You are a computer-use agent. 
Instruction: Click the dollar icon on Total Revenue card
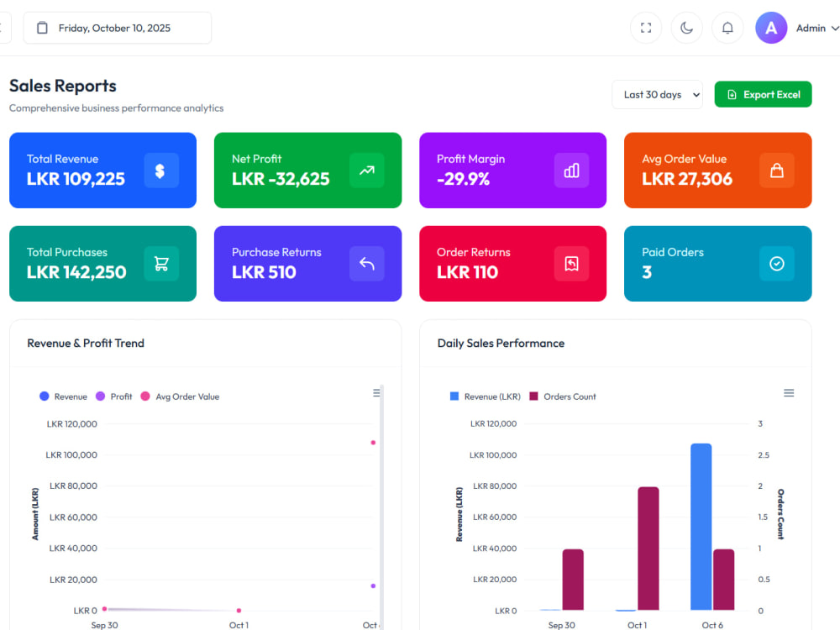pyautogui.click(x=161, y=171)
